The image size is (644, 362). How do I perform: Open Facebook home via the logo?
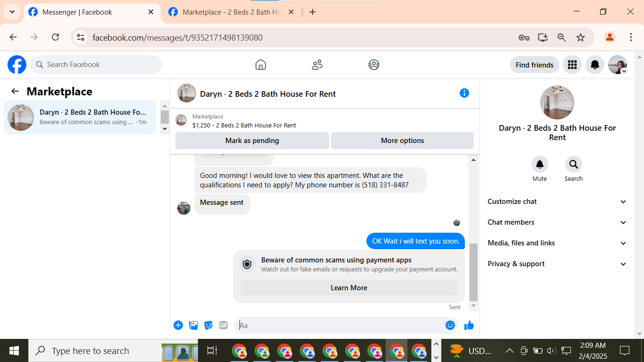pos(17,65)
